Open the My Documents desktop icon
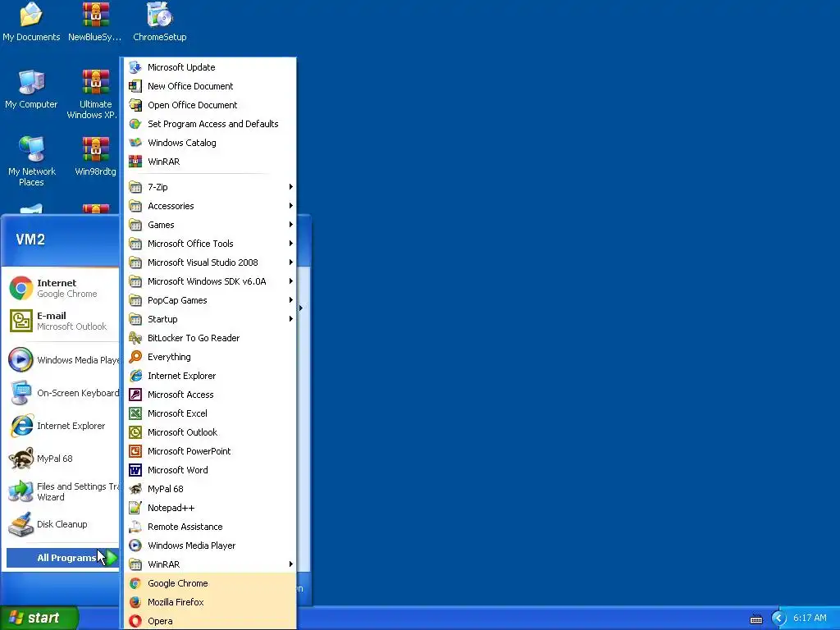Image resolution: width=840 pixels, height=630 pixels. [31, 22]
